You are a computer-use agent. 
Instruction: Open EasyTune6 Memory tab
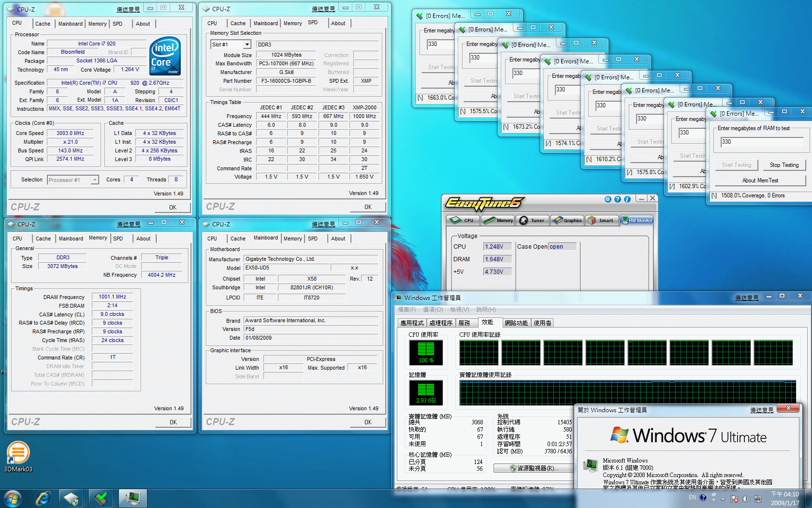tap(498, 220)
